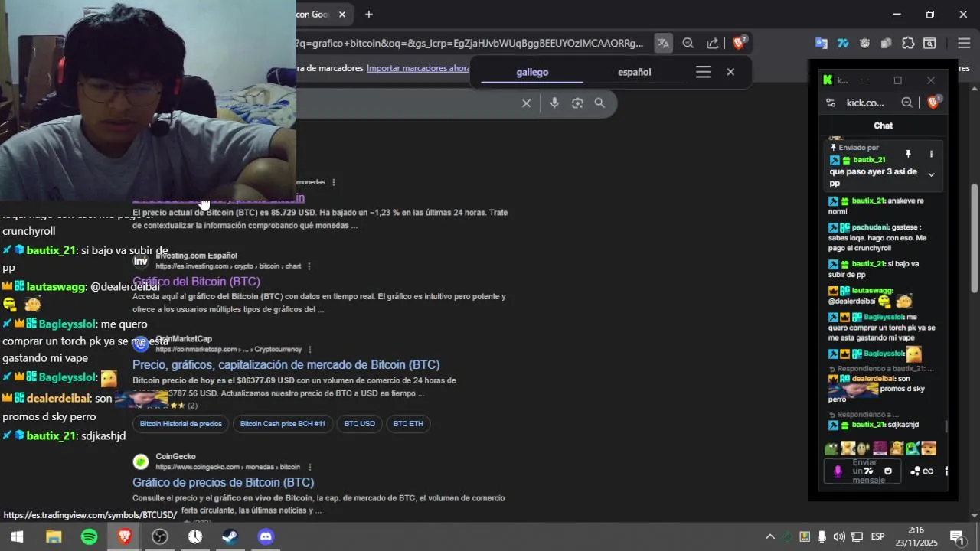Click the Kick chat scrollbar thumb
The height and width of the screenshot is (551, 980).
tap(946, 427)
